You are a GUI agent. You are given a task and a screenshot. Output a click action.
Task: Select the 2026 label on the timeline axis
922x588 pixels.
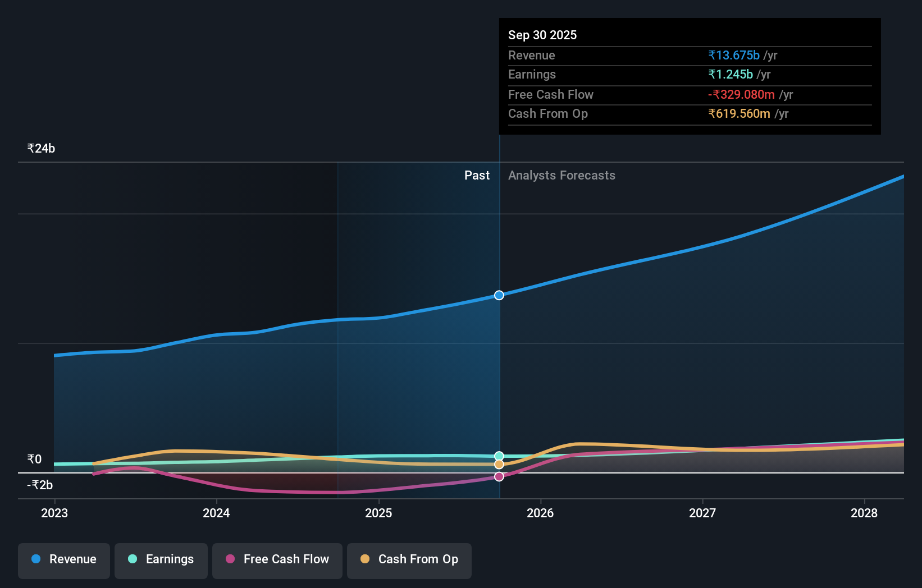[x=540, y=513]
